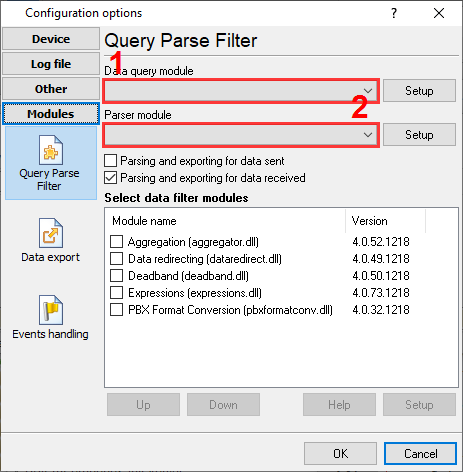Enable Parsing and exporting for data sent

click(110, 161)
